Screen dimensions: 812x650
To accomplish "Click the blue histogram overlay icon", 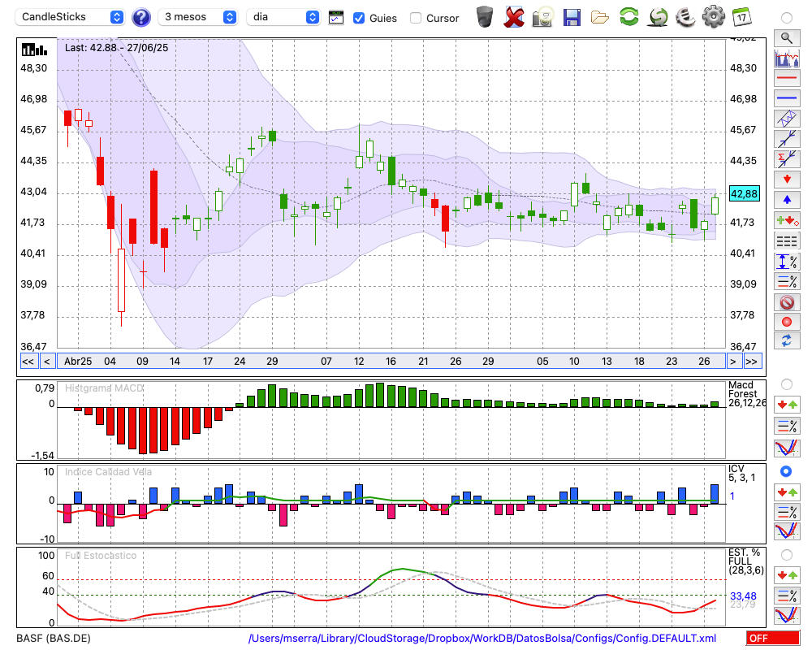I will point(787,58).
